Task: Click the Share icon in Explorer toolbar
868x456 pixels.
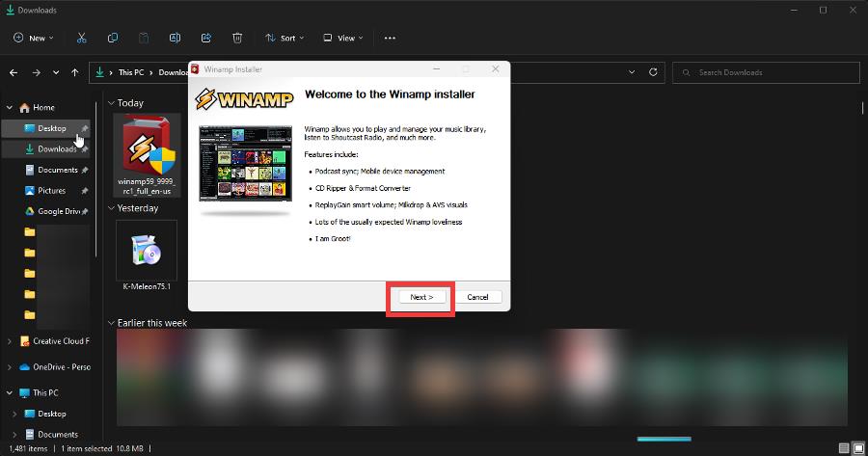Action: 206,38
